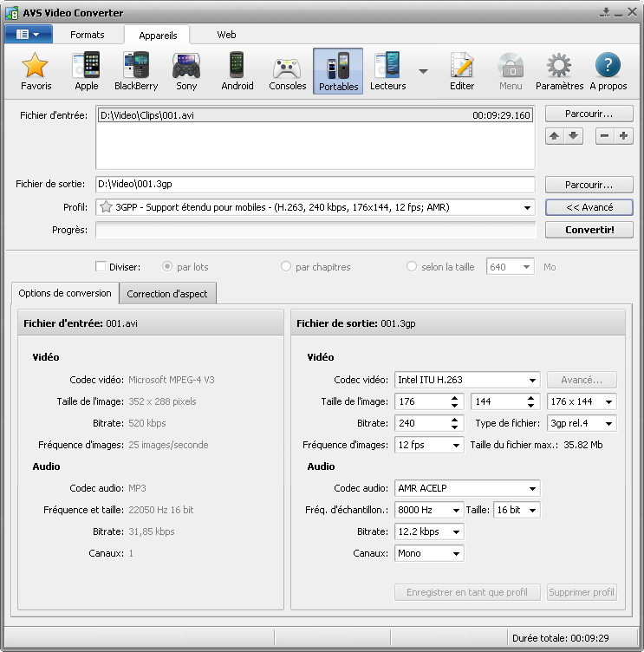Click the video codec Avancé... button
Viewport: 644px width, 652px height.
(x=582, y=380)
